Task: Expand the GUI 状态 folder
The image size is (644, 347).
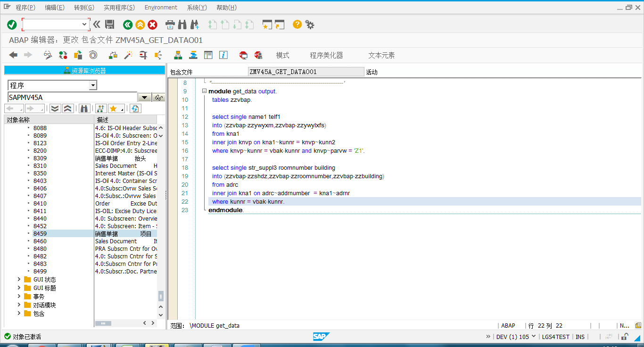Action: click(x=19, y=280)
